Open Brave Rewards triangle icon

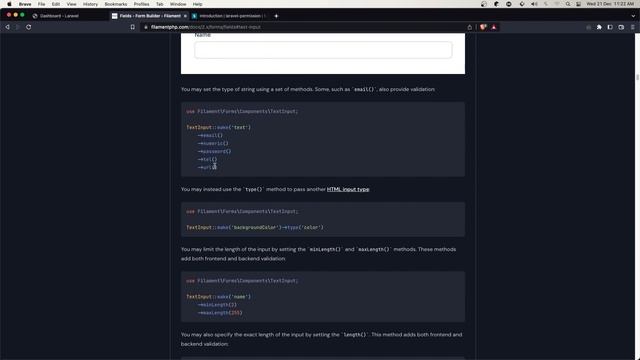click(x=494, y=27)
